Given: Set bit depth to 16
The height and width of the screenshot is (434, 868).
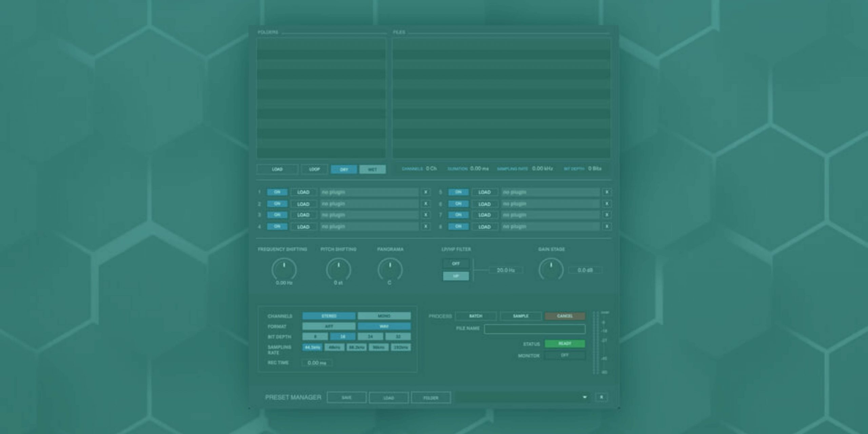Looking at the screenshot, I should click(343, 336).
